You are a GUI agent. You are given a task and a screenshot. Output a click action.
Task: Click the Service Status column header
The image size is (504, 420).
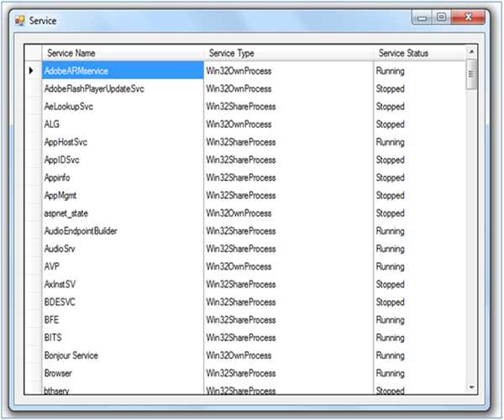pyautogui.click(x=417, y=53)
